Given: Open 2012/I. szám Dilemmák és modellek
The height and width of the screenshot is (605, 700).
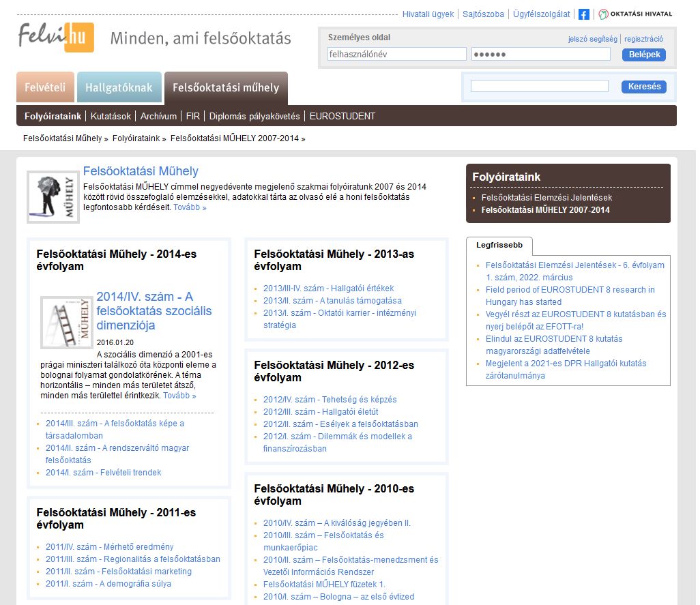Looking at the screenshot, I should 338,443.
